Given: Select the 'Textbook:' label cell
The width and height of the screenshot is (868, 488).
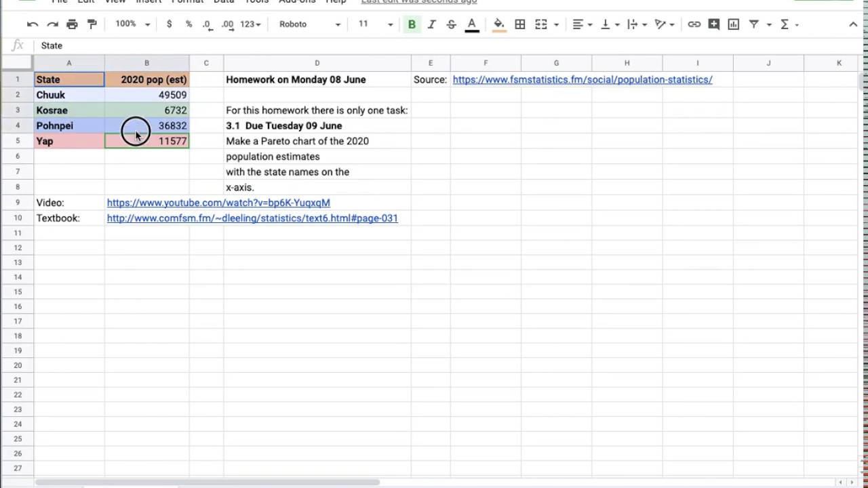Looking at the screenshot, I should tap(69, 218).
